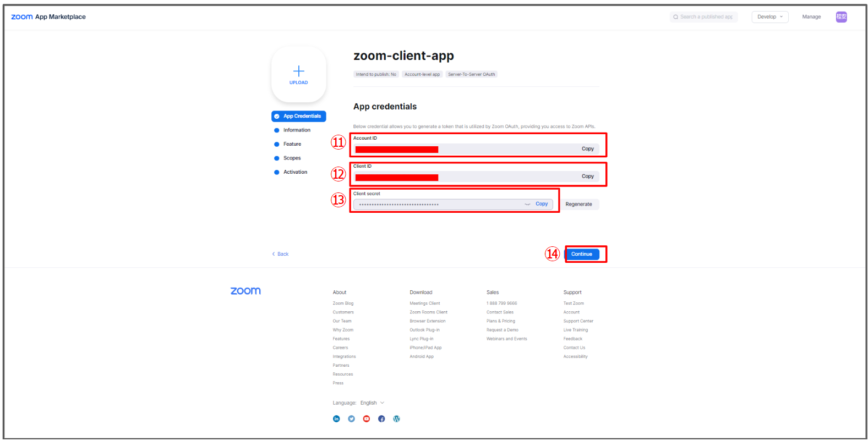
Task: Open the Support Center link
Action: click(x=578, y=321)
